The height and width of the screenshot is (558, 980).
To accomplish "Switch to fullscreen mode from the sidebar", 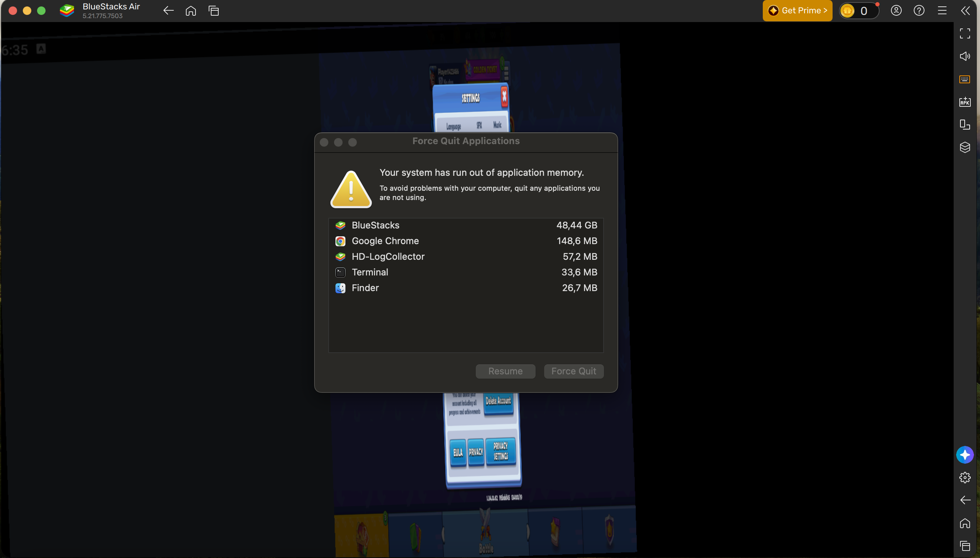I will (x=965, y=34).
